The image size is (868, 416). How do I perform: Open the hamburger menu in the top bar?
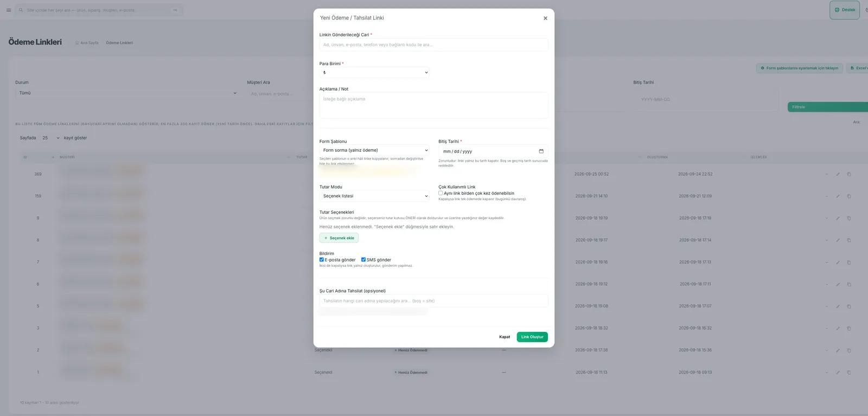[9, 10]
